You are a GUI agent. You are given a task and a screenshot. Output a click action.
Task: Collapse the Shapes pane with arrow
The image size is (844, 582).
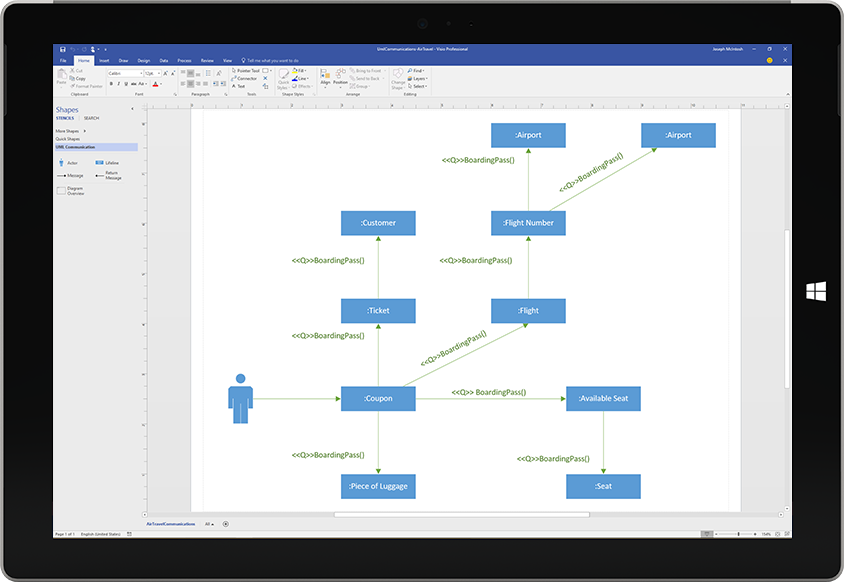(x=133, y=109)
